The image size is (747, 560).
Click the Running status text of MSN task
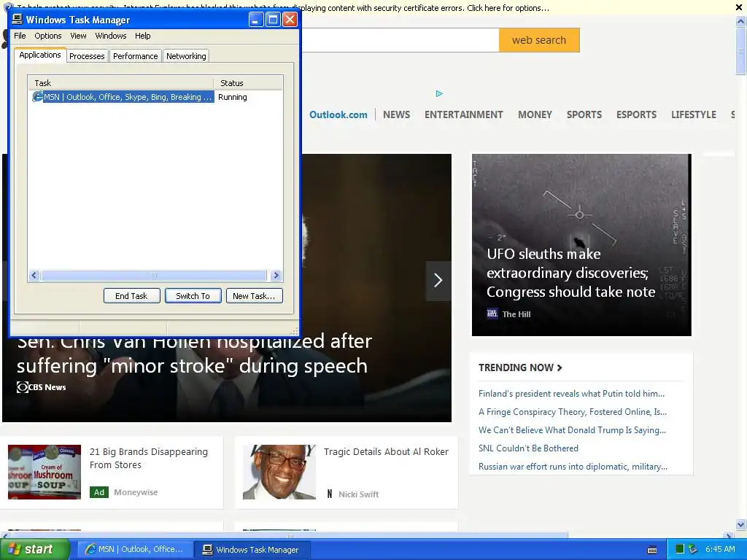(233, 97)
